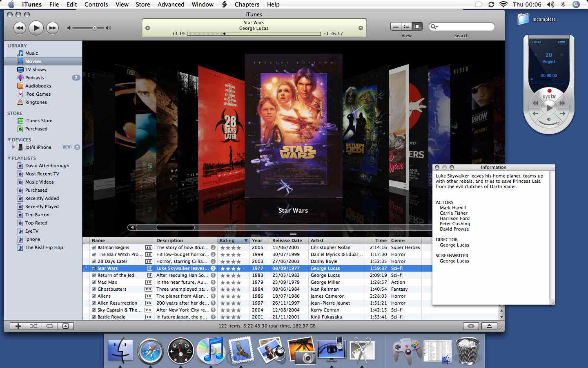Open the Store menu
This screenshot has width=588, height=368.
pyautogui.click(x=143, y=4)
